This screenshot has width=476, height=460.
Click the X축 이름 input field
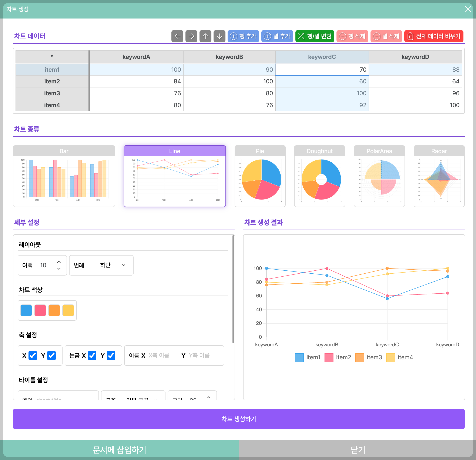(x=162, y=355)
